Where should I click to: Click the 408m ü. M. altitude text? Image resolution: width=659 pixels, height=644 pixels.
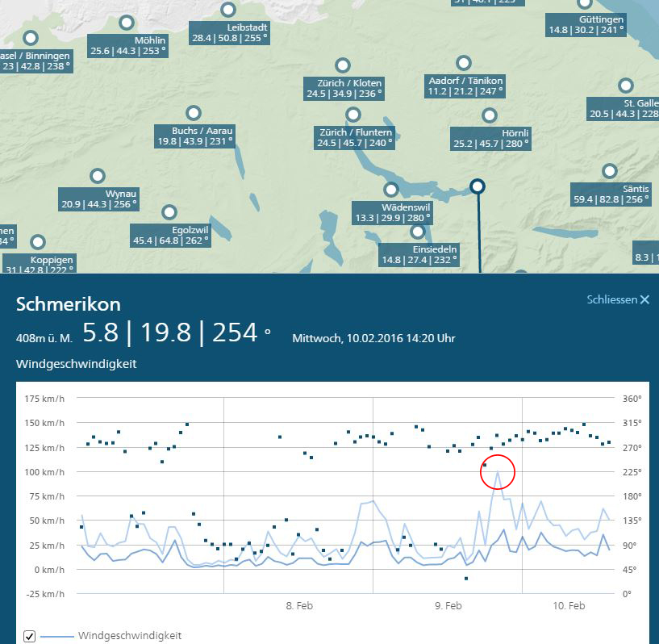click(x=44, y=338)
